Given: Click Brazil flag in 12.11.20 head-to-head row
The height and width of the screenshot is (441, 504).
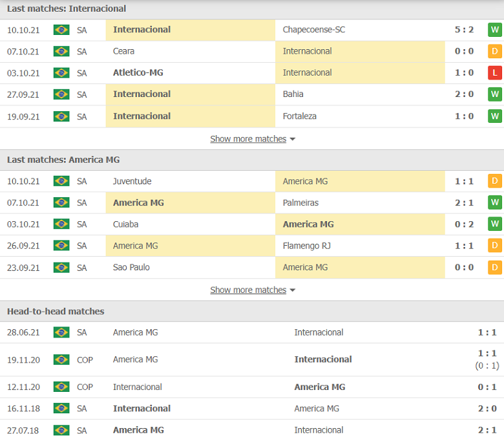Looking at the screenshot, I should click(x=61, y=387).
